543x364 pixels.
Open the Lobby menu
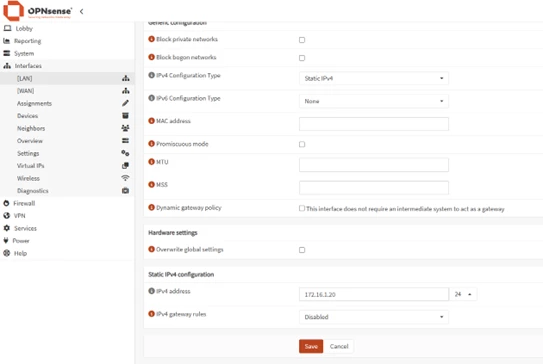pyautogui.click(x=24, y=28)
